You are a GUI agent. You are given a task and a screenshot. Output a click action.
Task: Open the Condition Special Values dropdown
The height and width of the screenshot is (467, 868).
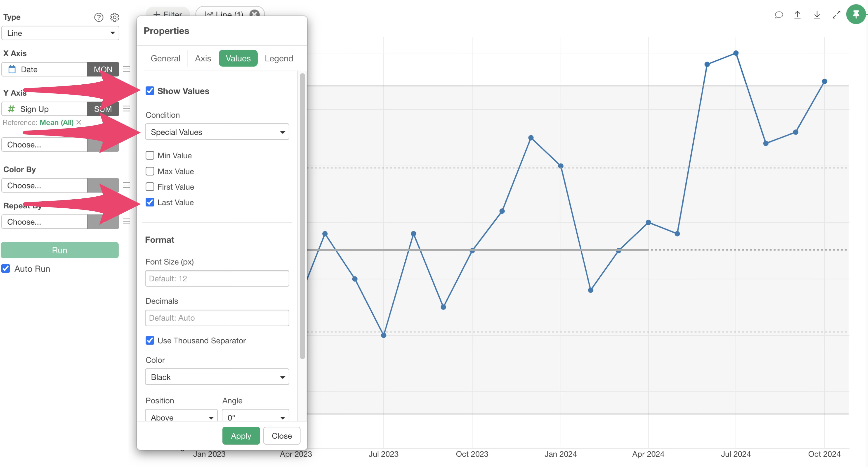point(217,132)
